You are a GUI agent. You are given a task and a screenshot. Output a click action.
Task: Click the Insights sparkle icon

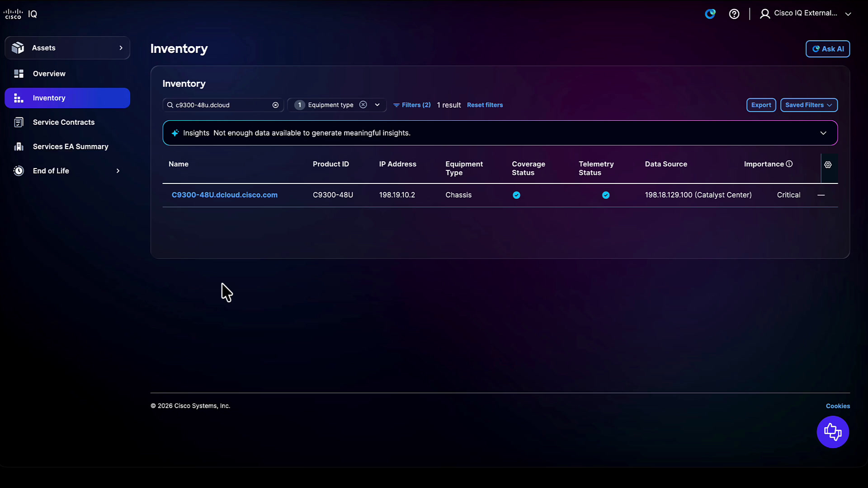point(175,133)
